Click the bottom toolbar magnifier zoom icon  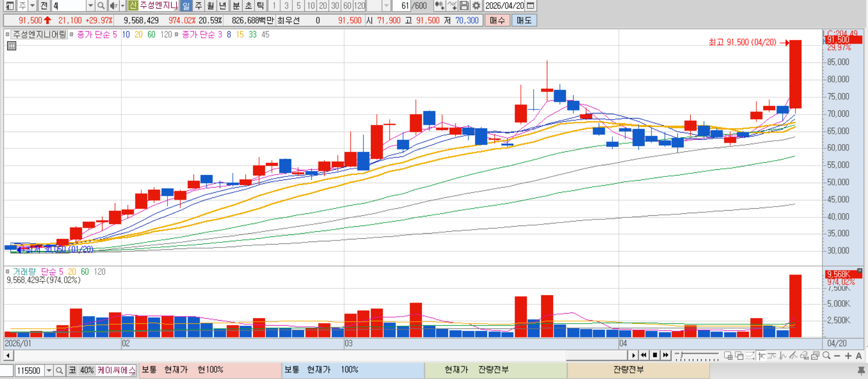tap(826, 355)
